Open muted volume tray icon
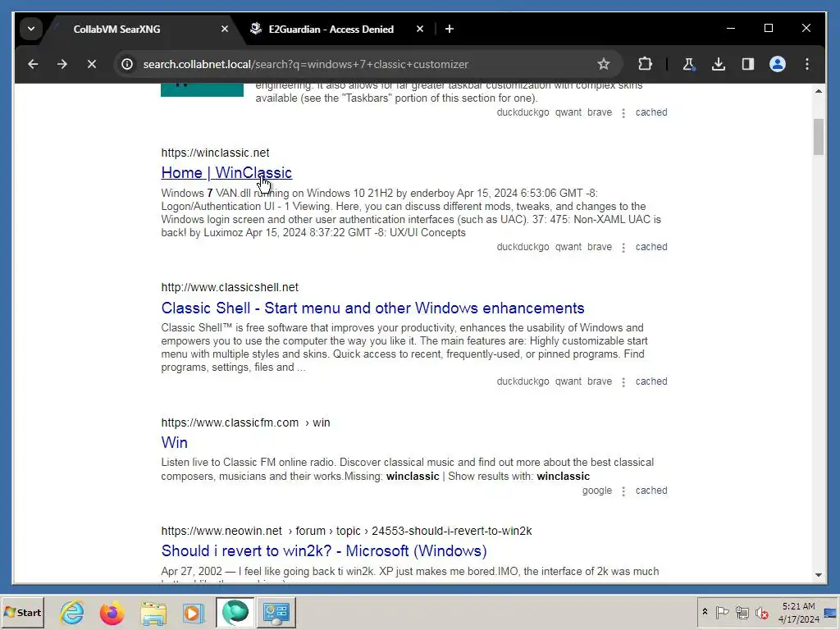The height and width of the screenshot is (630, 840). point(762,612)
